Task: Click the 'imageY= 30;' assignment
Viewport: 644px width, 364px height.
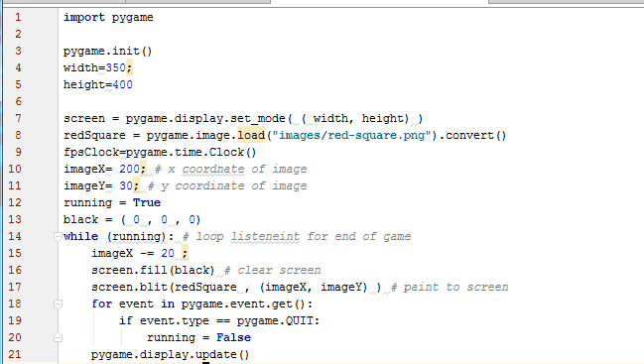Action: tap(101, 185)
